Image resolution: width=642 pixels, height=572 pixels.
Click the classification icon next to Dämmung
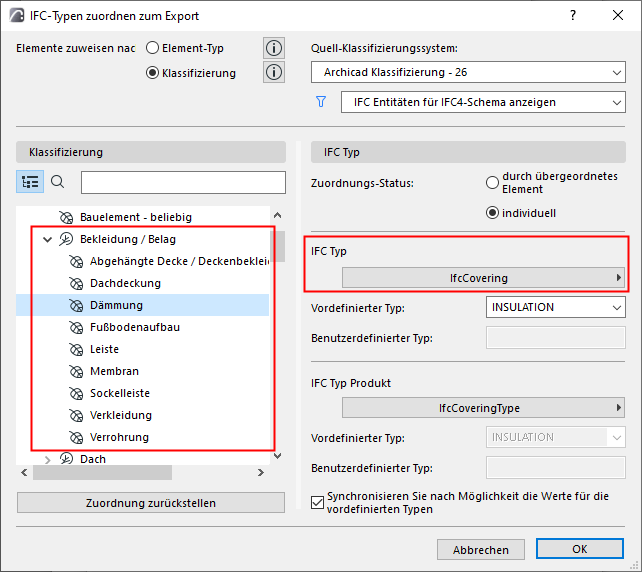76,305
